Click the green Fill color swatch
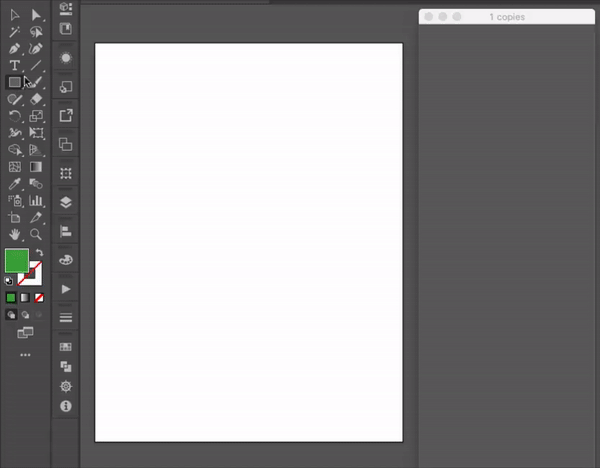Viewport: 600px width, 468px height. click(x=16, y=261)
